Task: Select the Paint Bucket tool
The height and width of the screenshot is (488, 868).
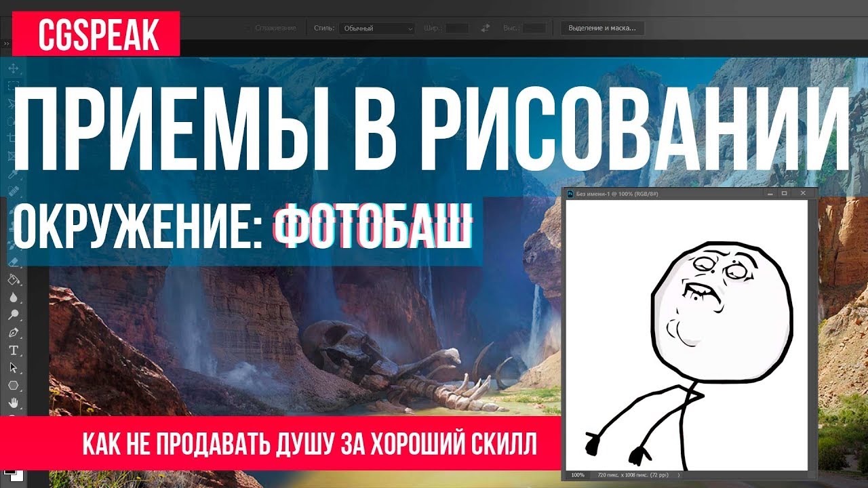Action: [x=13, y=280]
